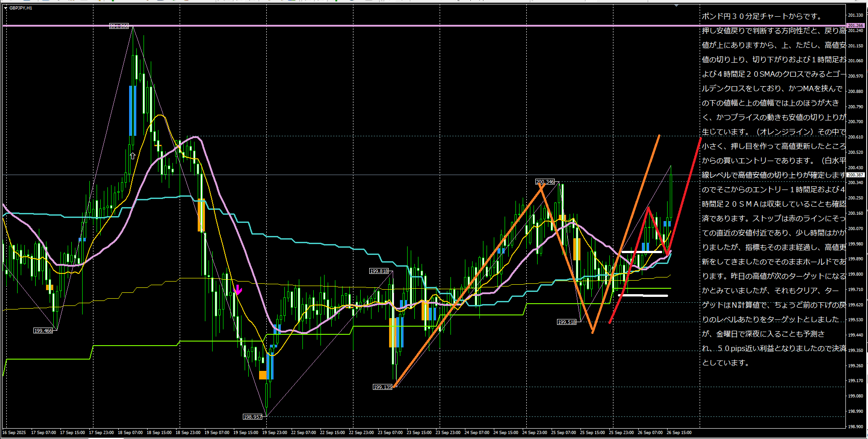
Task: Click the 200.346 high price label
Action: click(x=545, y=182)
